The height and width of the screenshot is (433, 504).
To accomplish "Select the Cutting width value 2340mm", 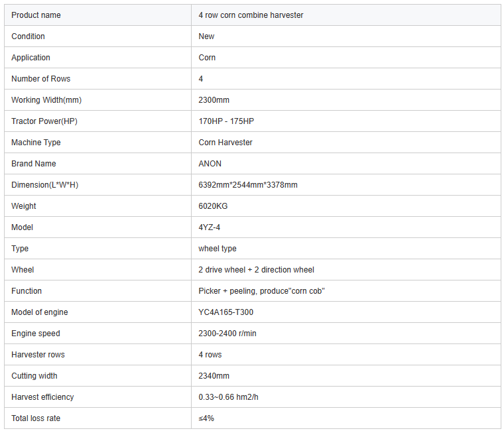I will [x=214, y=376].
